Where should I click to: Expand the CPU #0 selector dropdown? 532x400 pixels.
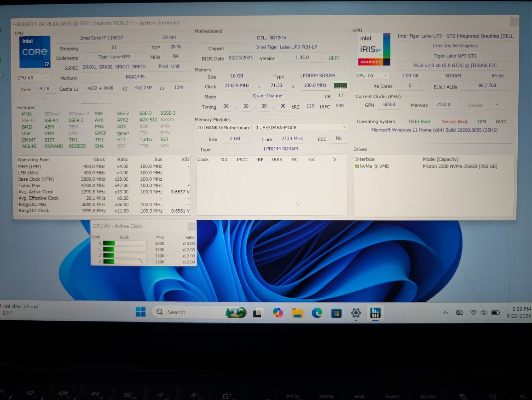point(33,78)
